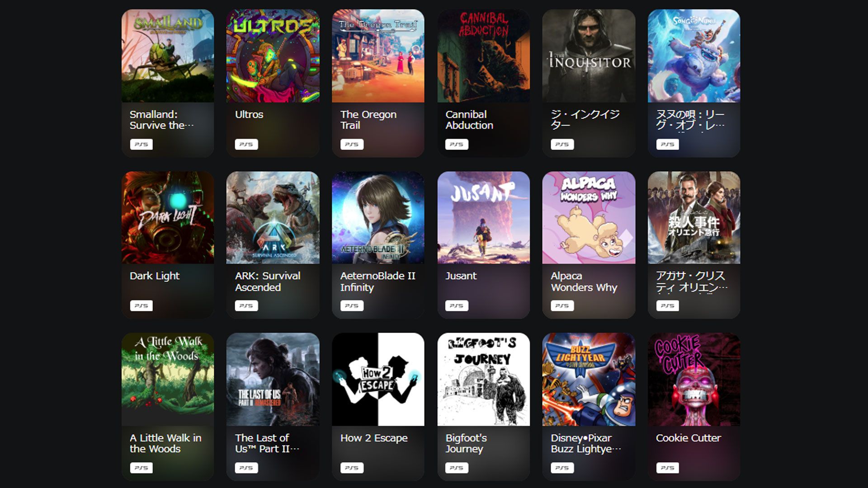Screen dimensions: 868x488
Task: Click the PS5 badge under How 2 Escape
Action: point(352,468)
